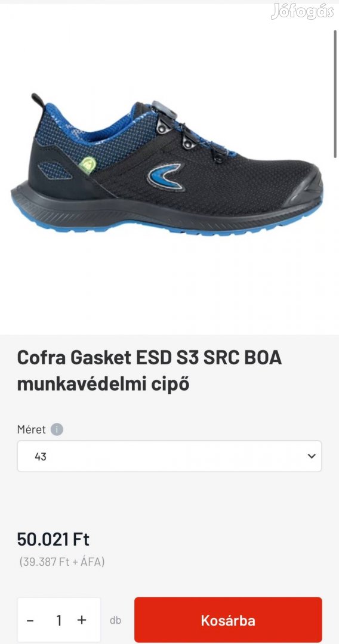Click the 50.021 Ft price text
Viewport: 339px width, 644px height.
tap(53, 539)
